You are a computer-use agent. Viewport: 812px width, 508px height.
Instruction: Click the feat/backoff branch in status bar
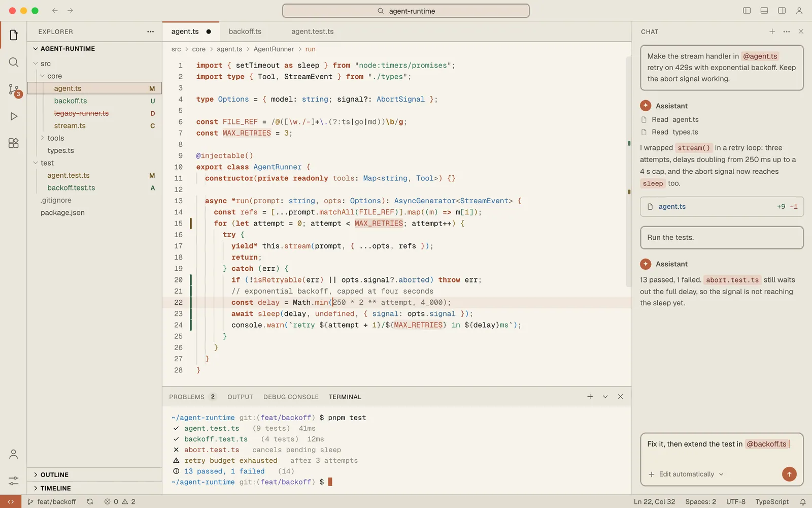click(52, 502)
